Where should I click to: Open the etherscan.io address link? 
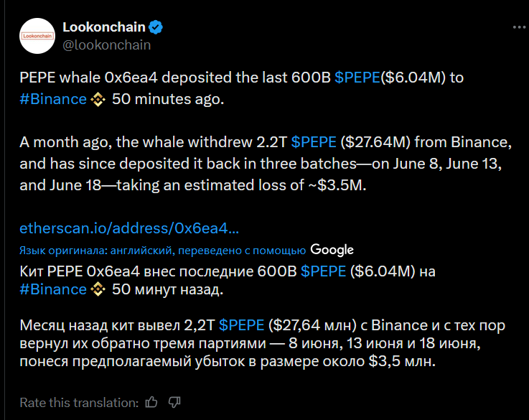(129, 228)
